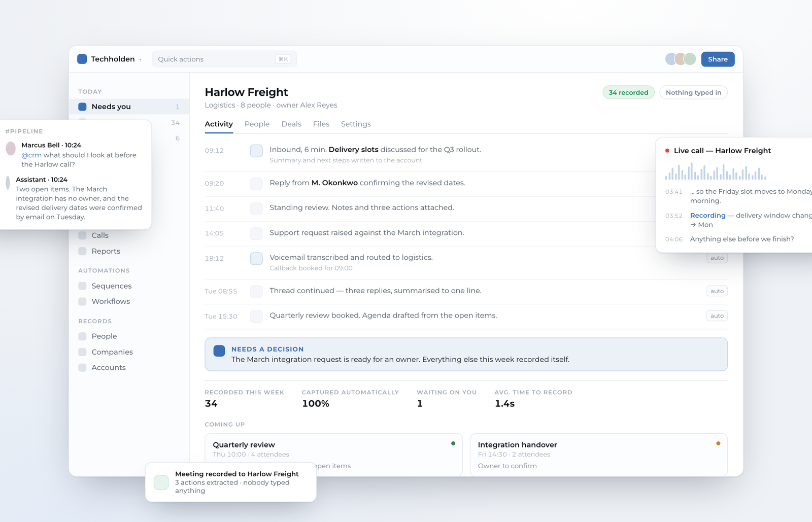This screenshot has width=812, height=522.
Task: Toggle checkbox for 09:12 Inbound call entry
Action: click(x=256, y=151)
